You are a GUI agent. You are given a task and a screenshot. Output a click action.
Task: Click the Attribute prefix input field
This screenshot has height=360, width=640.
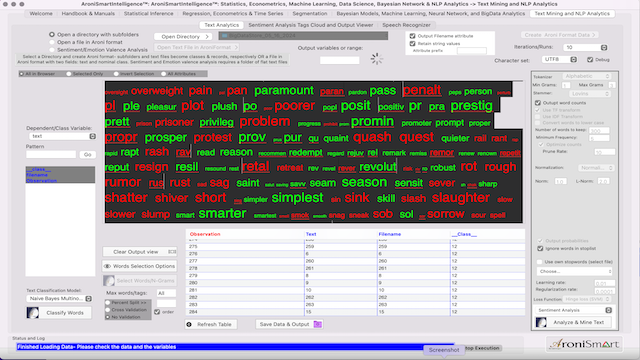pyautogui.click(x=471, y=51)
